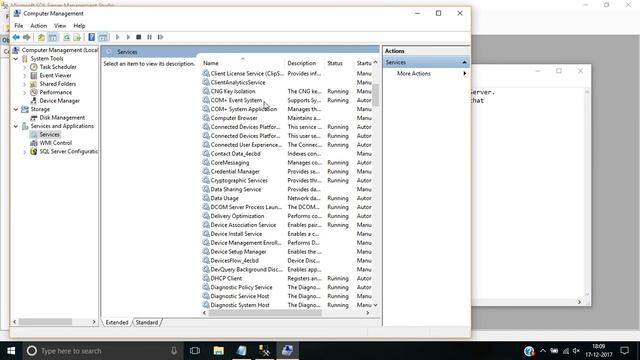Switch to the Extended tab
The height and width of the screenshot is (360, 640).
[117, 322]
